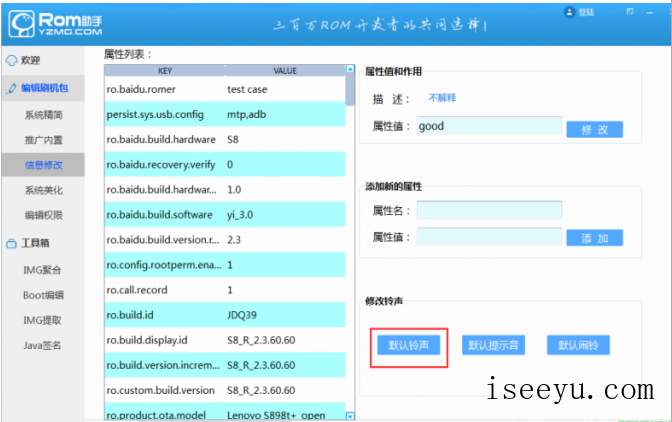This screenshot has height=422, width=672.
Task: Open the 系统精简 sidebar item
Action: tap(43, 115)
